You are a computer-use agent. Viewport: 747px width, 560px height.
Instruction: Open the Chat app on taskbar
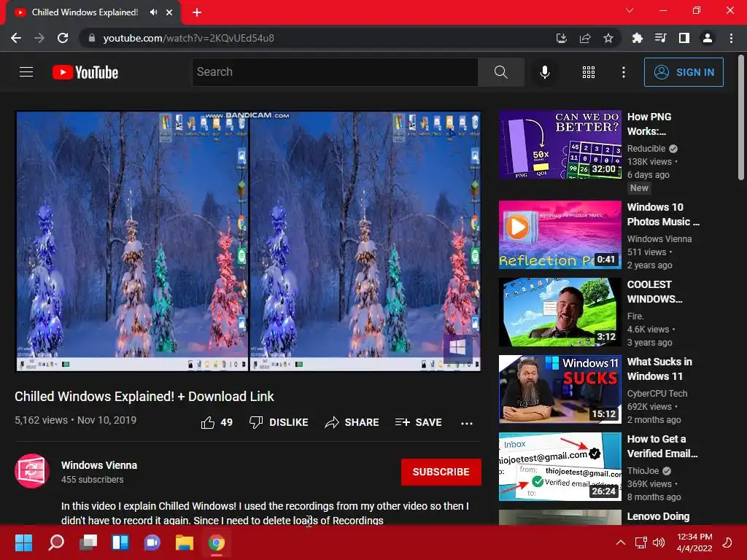152,542
